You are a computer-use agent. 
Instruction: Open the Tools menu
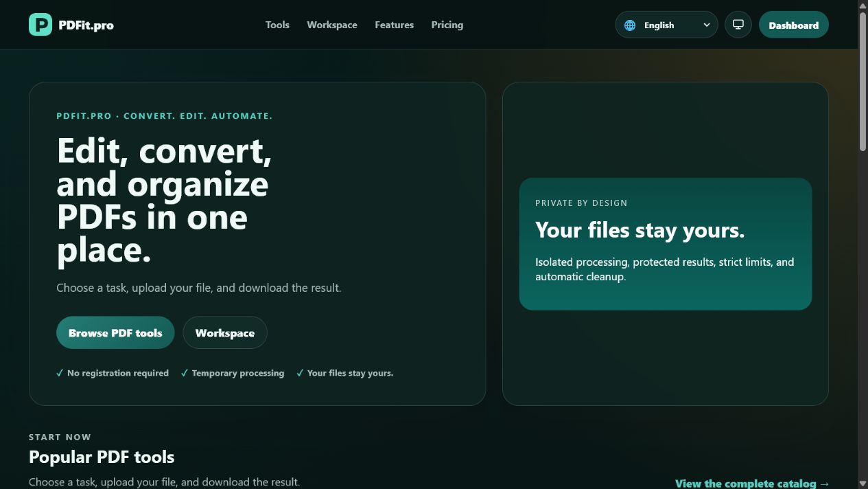point(277,25)
